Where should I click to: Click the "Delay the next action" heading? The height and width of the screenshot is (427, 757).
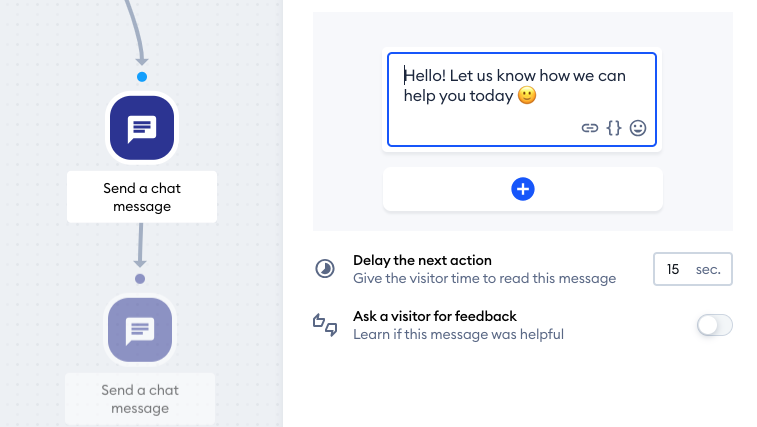[x=422, y=260]
